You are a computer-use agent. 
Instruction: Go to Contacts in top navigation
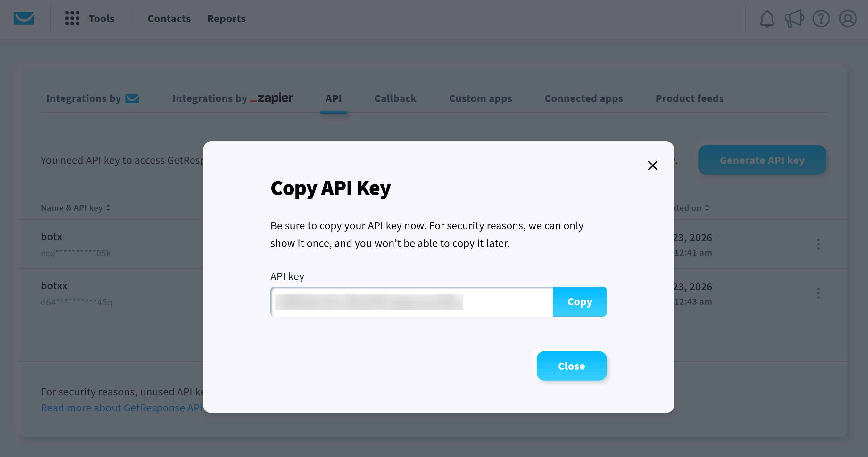tap(169, 19)
